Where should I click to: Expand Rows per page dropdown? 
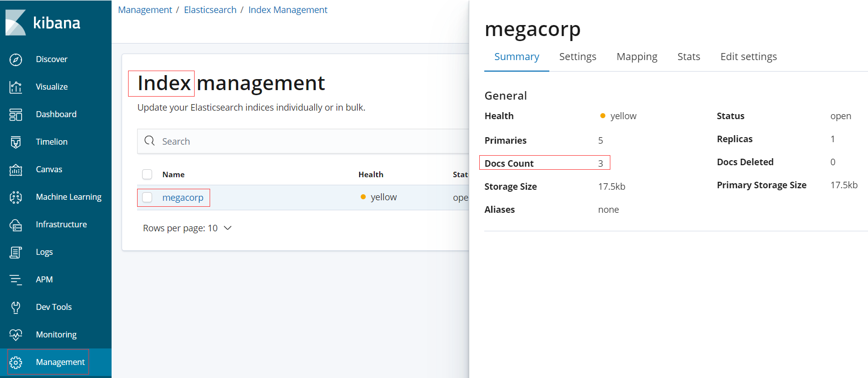pos(187,228)
